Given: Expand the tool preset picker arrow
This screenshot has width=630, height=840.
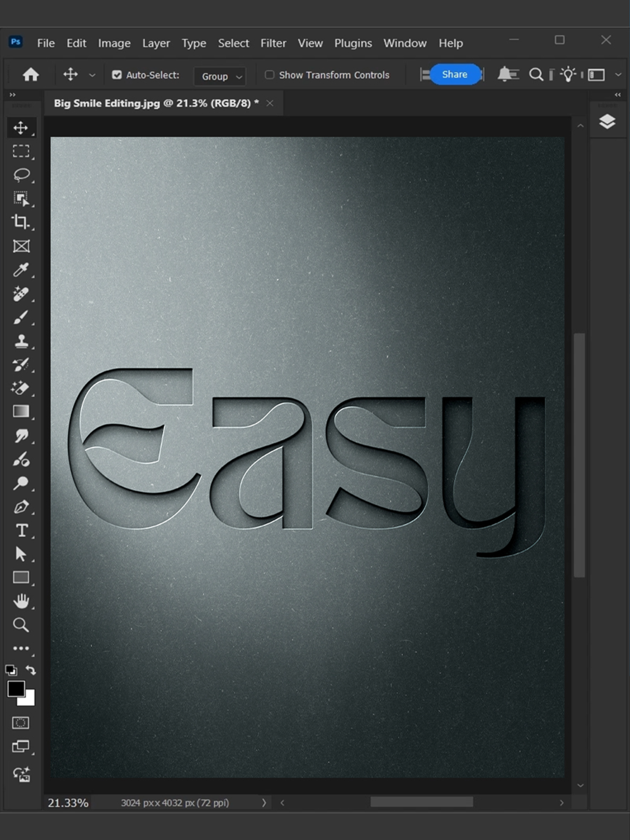Looking at the screenshot, I should [x=92, y=75].
